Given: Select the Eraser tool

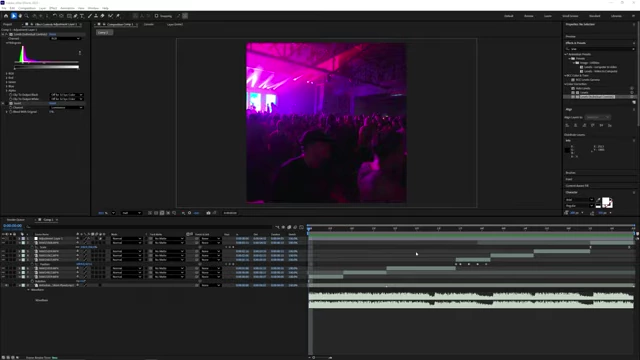Looking at the screenshot, I should coord(102,16).
